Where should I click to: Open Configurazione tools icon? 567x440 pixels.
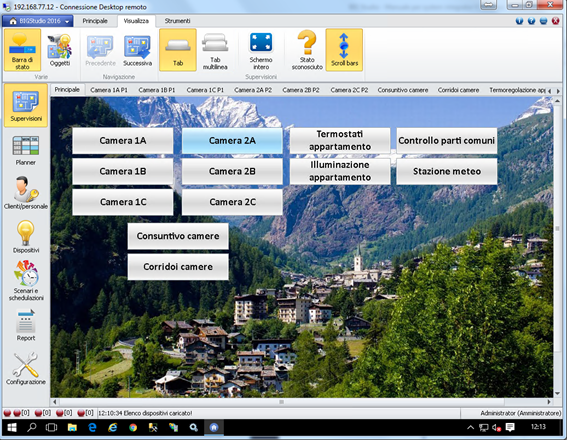tap(26, 368)
